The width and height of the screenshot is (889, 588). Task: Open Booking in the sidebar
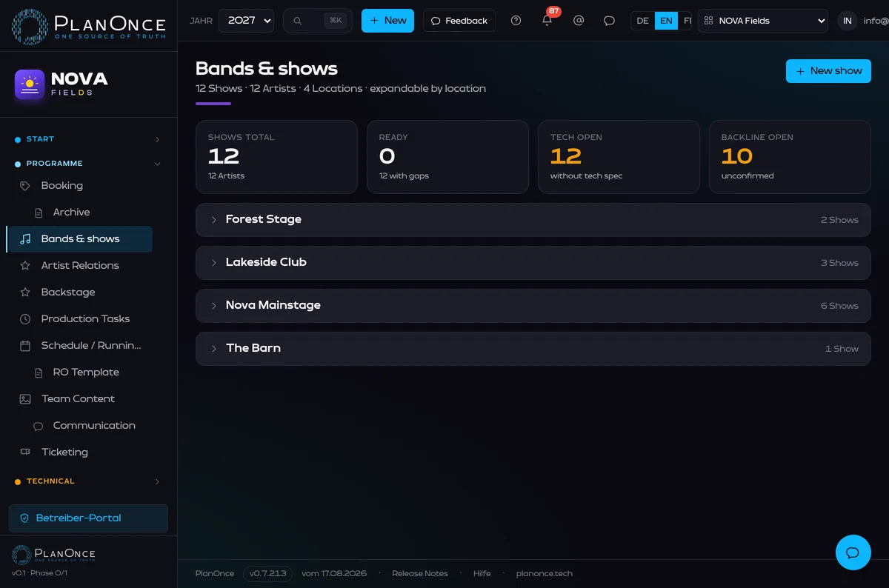[x=79, y=186]
